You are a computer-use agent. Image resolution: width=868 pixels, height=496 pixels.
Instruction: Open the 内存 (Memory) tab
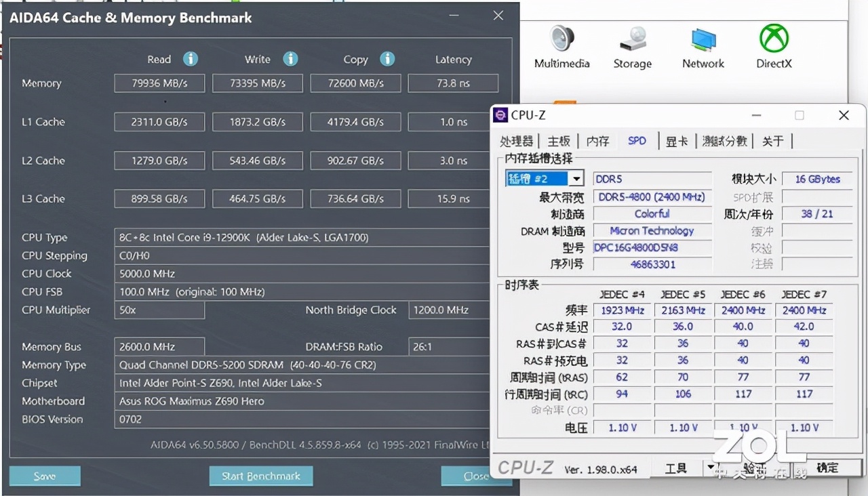[597, 141]
